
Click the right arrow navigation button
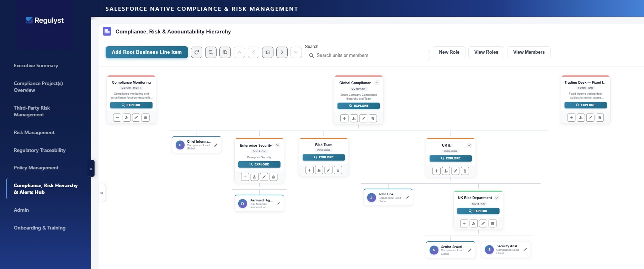(282, 52)
